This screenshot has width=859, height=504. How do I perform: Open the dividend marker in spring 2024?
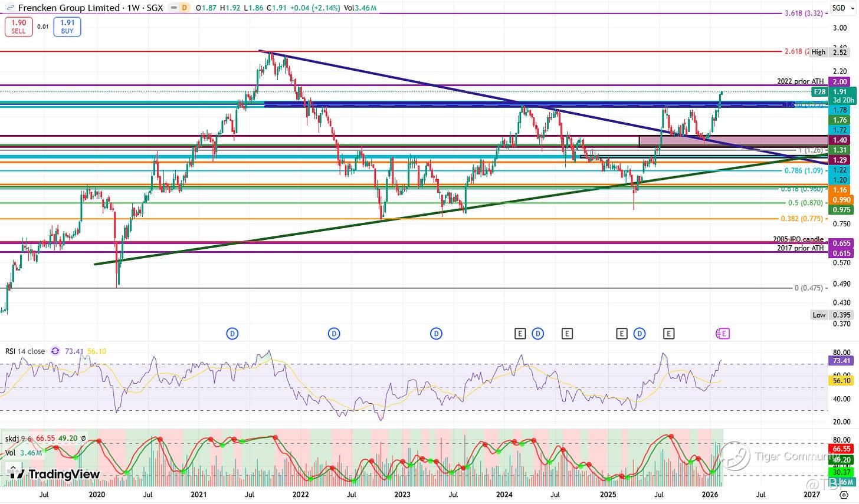point(537,334)
